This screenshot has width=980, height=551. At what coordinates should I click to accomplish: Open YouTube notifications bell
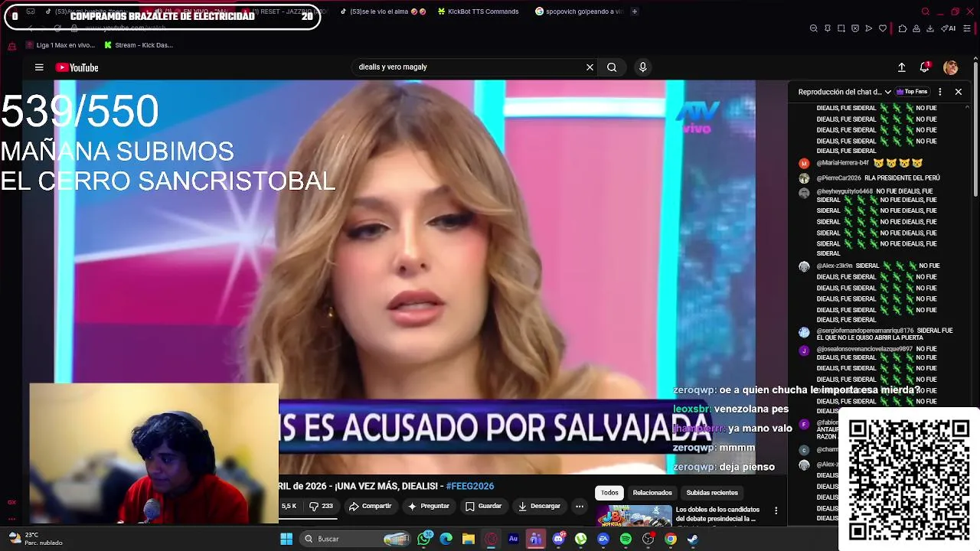925,67
